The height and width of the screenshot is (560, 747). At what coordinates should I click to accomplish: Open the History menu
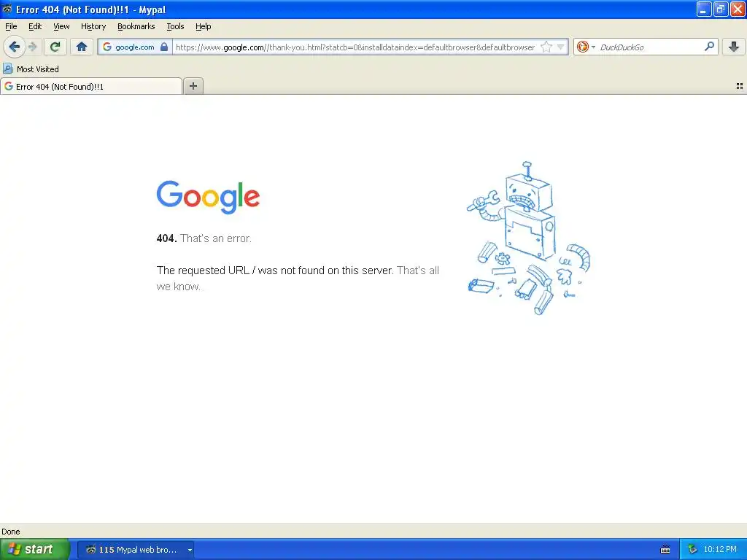(93, 26)
